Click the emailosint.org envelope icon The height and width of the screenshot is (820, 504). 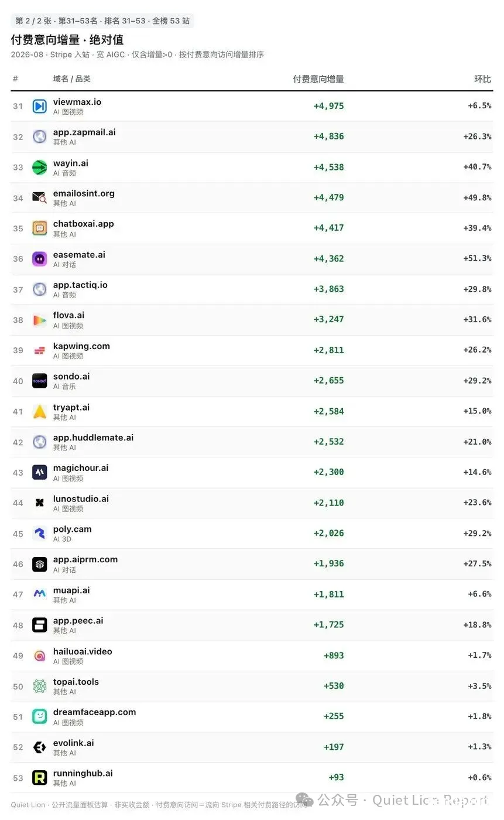(x=40, y=197)
